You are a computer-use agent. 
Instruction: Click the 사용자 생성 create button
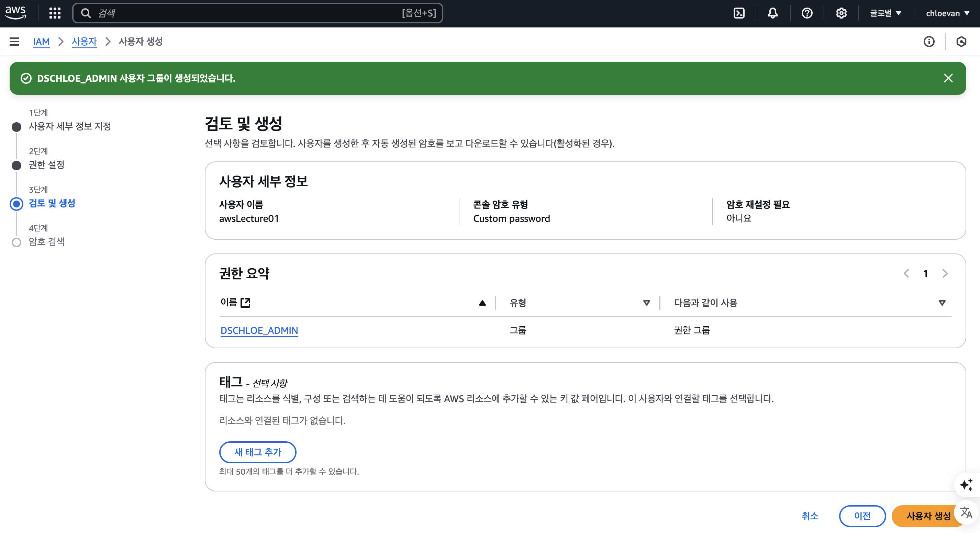[928, 516]
